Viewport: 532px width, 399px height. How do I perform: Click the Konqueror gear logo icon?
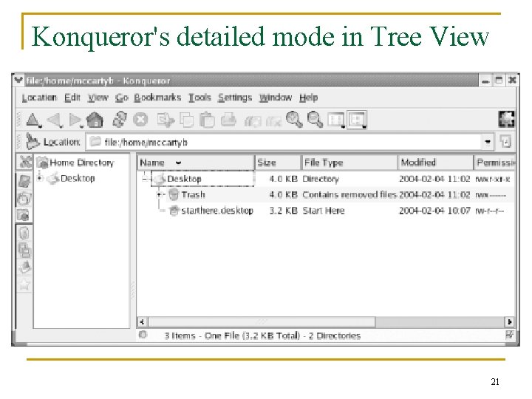click(506, 119)
